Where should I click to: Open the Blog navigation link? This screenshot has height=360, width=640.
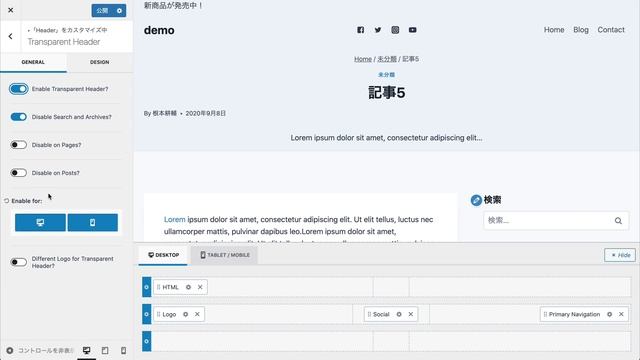(x=581, y=30)
